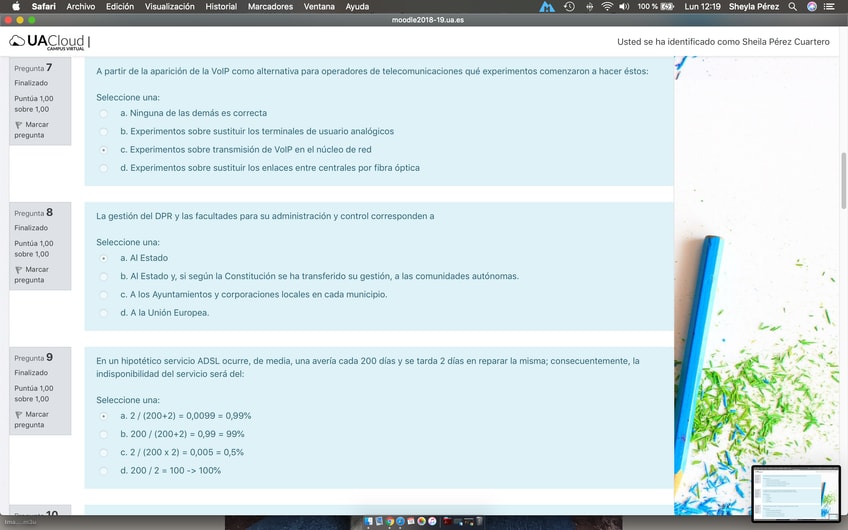Open the Marcadores menu
Image resolution: width=848 pixels, height=530 pixels.
[x=270, y=6]
